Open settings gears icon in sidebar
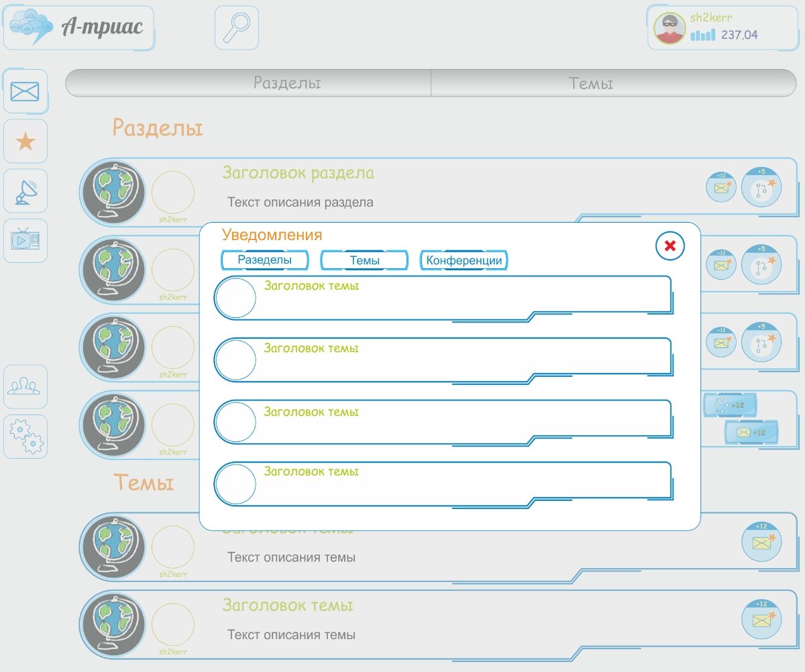The image size is (805, 672). pyautogui.click(x=25, y=437)
